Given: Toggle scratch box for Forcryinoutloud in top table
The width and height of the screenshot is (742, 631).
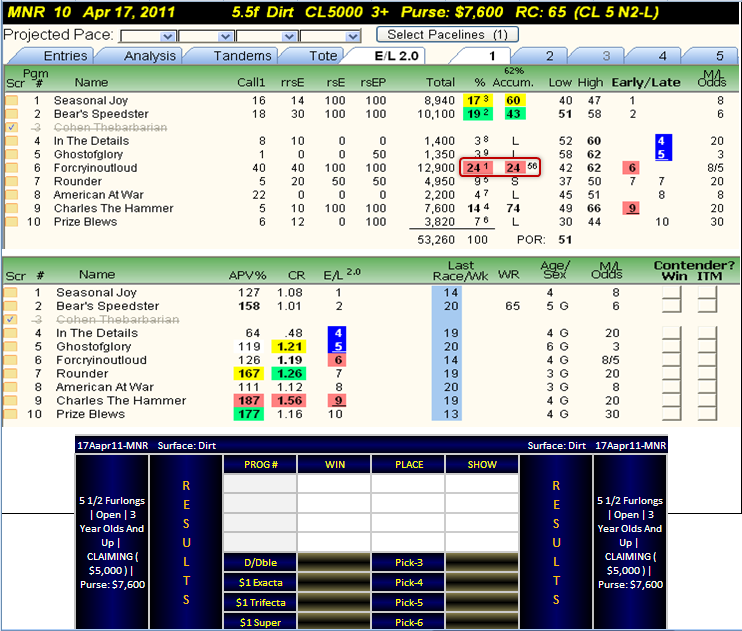Looking at the screenshot, I should 12,168.
